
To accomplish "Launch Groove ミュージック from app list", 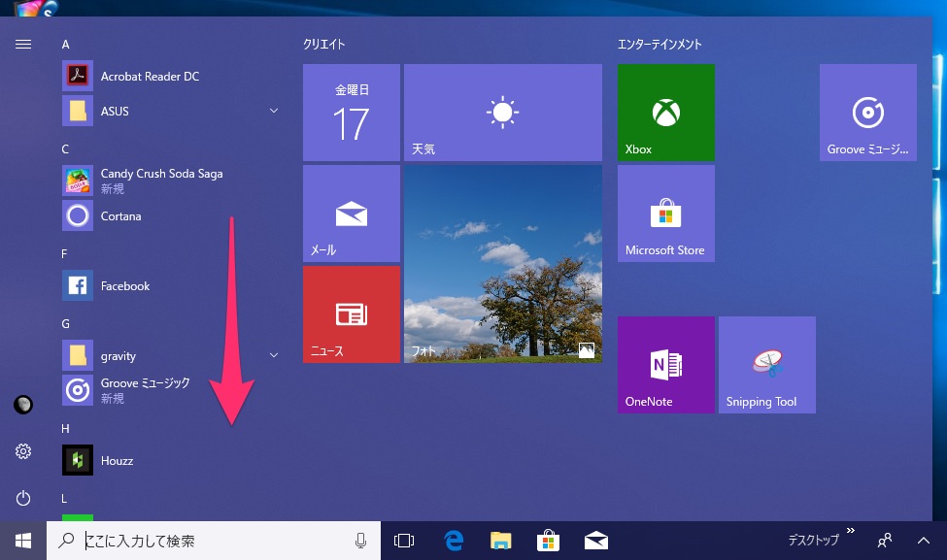I will pos(169,390).
